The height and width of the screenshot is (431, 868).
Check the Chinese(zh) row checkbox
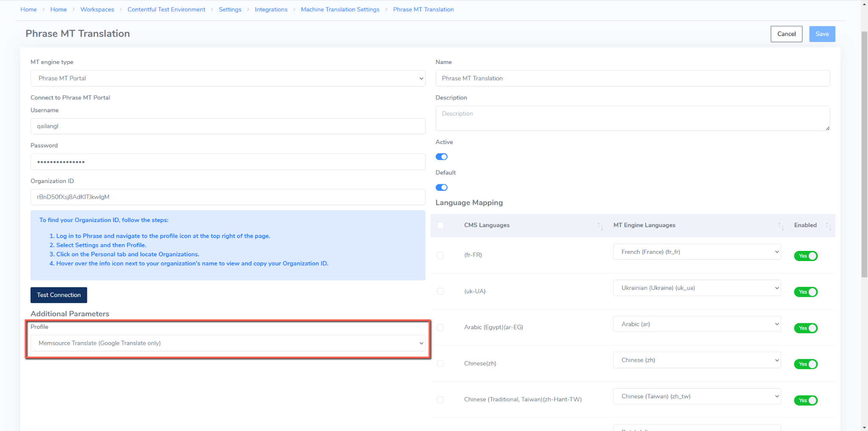pyautogui.click(x=440, y=364)
